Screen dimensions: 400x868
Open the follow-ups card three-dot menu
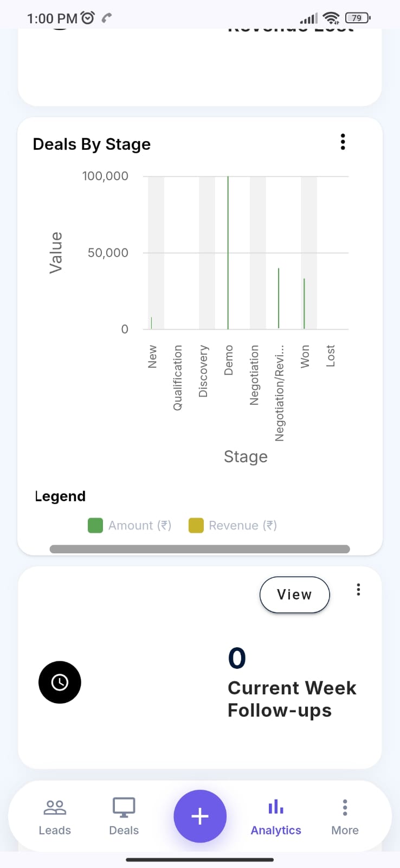tap(358, 590)
